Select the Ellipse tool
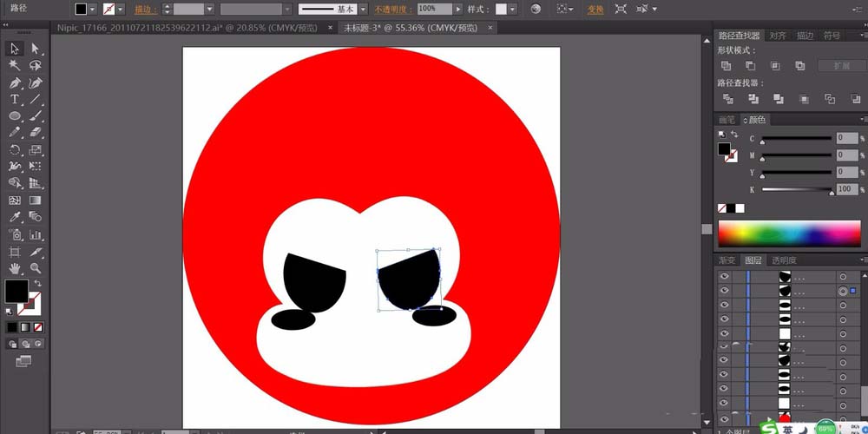The width and height of the screenshot is (868, 434). [15, 116]
